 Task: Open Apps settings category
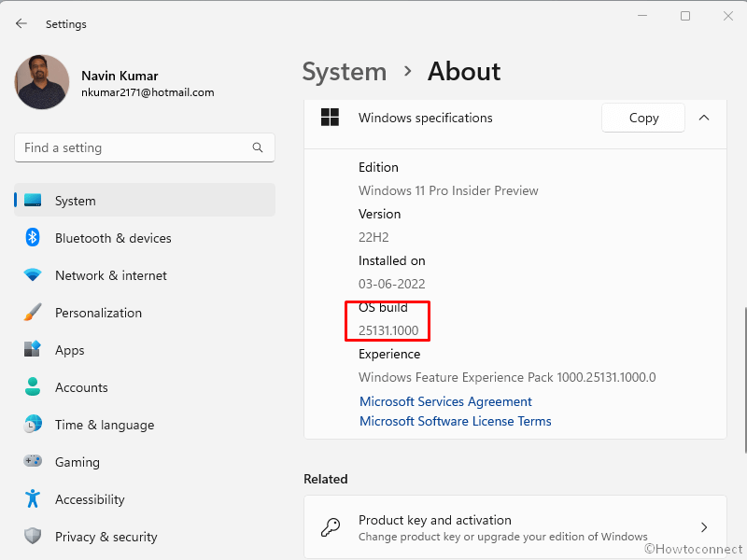pos(145,350)
